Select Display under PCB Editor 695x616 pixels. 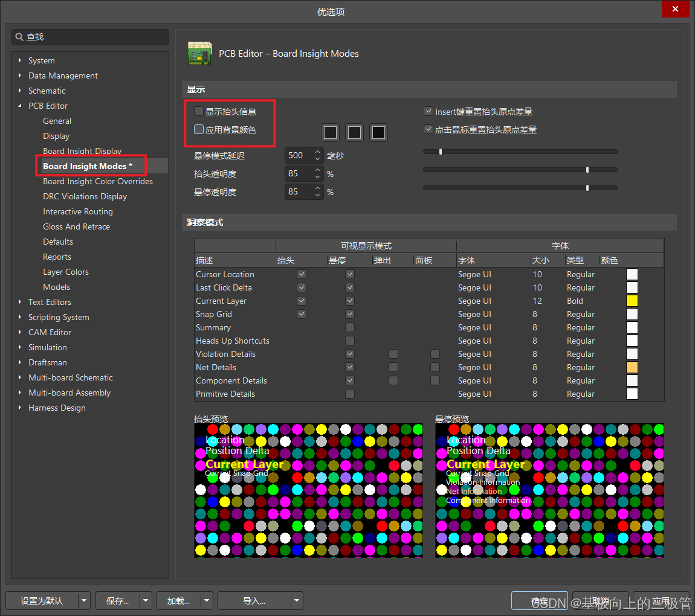pyautogui.click(x=56, y=136)
